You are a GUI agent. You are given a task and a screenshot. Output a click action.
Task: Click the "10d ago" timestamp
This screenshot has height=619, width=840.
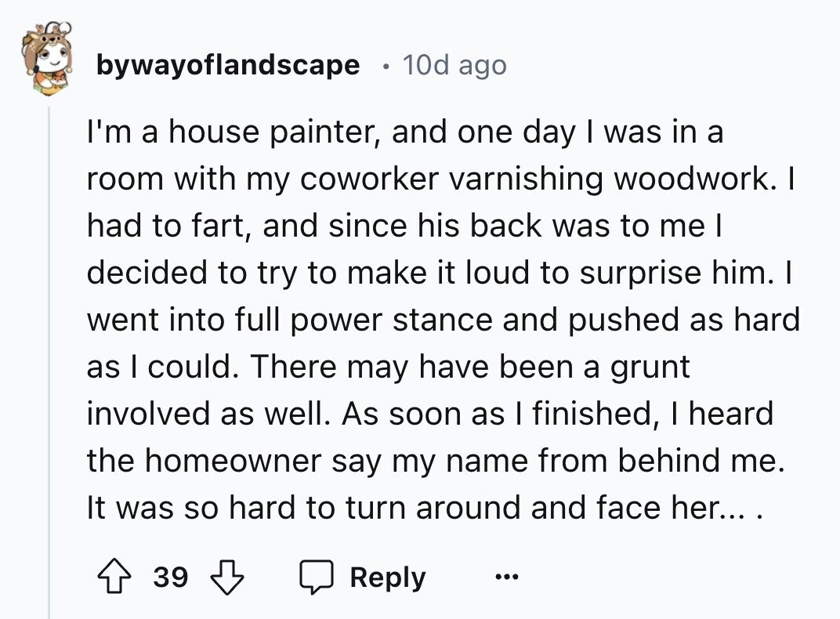(454, 65)
